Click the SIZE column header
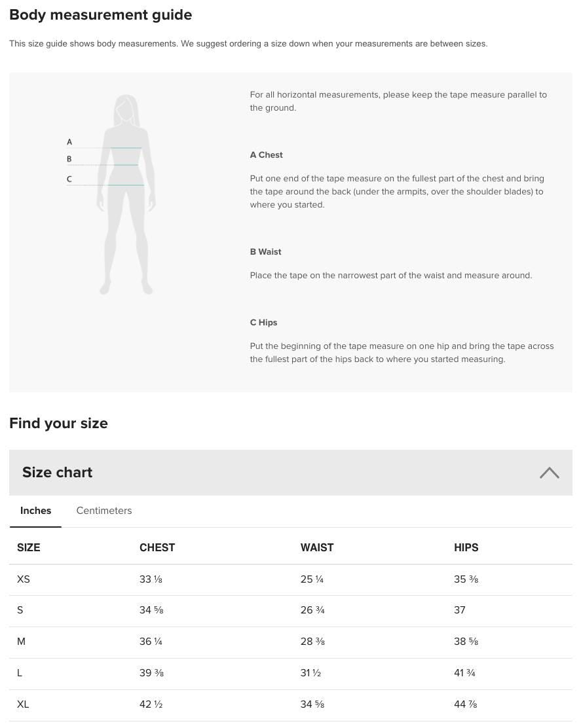 coord(29,548)
